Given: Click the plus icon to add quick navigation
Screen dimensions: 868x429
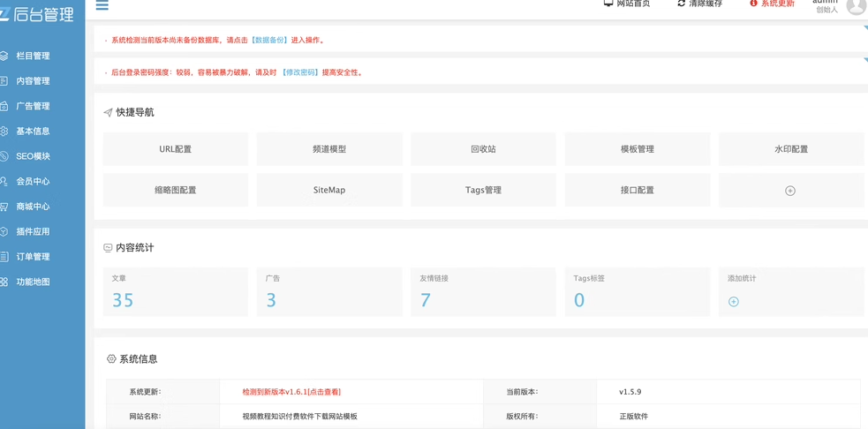Looking at the screenshot, I should [x=790, y=191].
